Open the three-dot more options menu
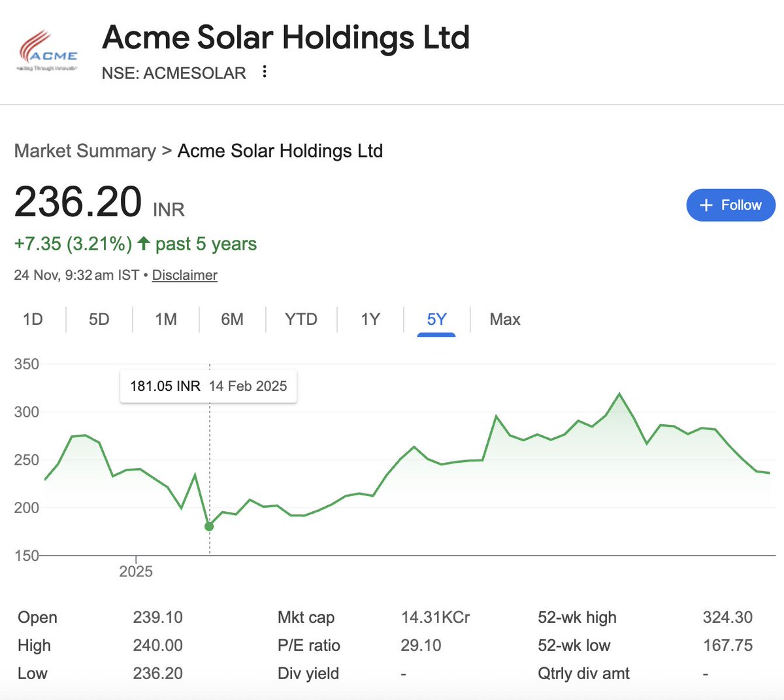784x700 pixels. click(265, 72)
